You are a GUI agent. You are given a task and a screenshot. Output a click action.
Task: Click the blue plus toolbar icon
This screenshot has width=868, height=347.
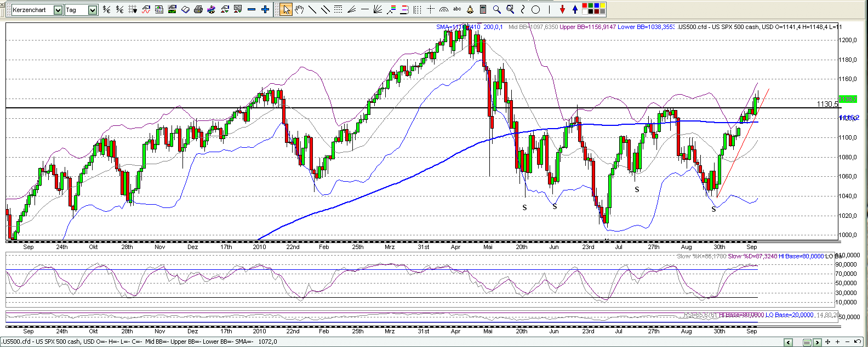265,9
